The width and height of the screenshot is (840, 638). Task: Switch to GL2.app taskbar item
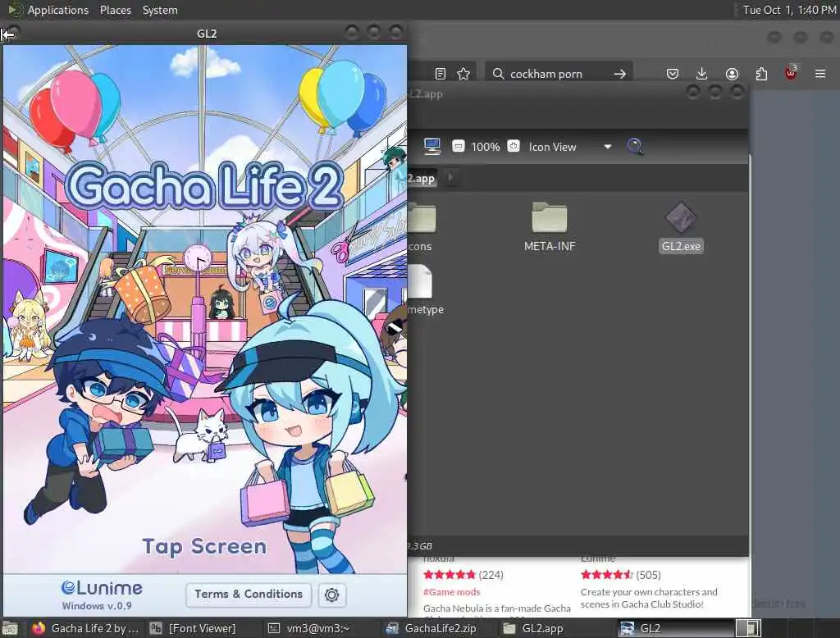(534, 628)
